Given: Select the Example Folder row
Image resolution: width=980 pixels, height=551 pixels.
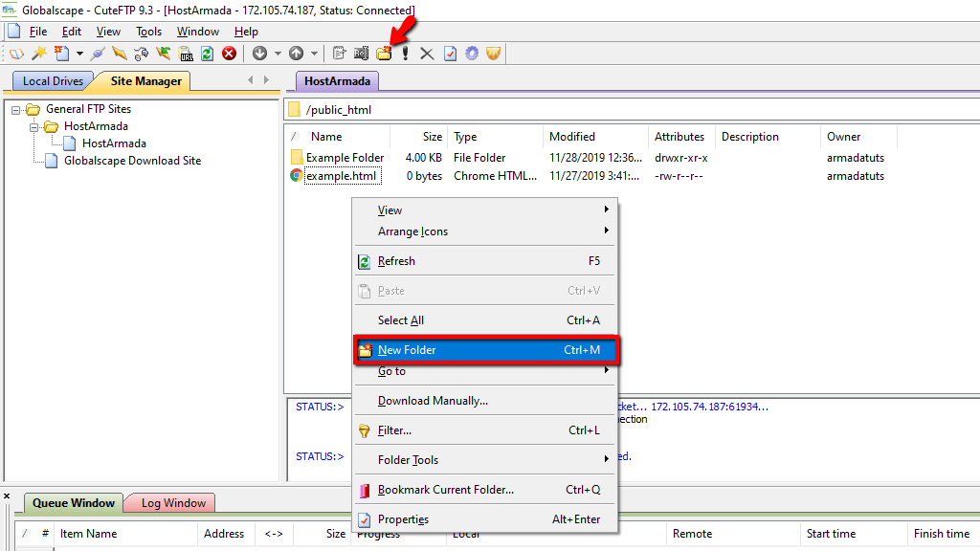Looking at the screenshot, I should click(345, 158).
